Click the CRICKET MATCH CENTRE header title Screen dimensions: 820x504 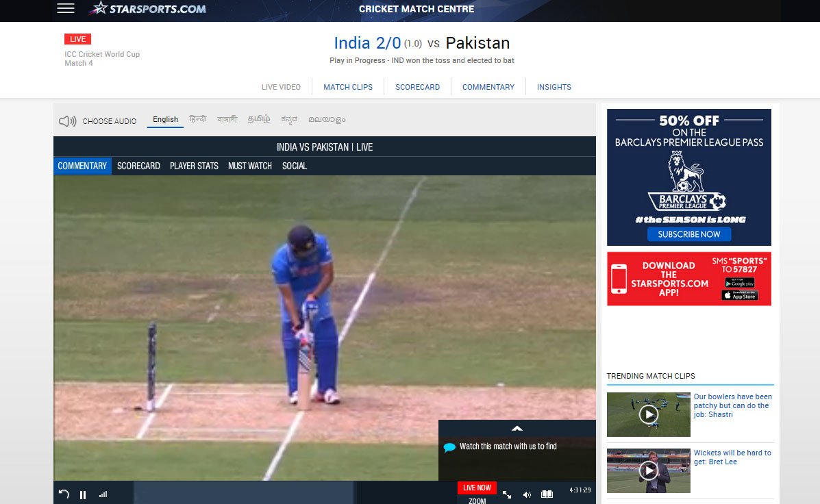pyautogui.click(x=417, y=9)
